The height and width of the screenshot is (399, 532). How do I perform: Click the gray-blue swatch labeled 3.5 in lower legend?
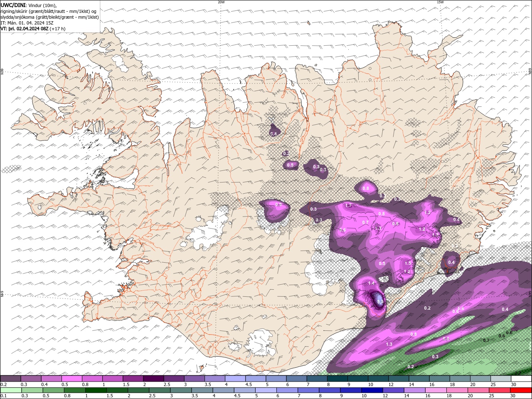[202, 390]
